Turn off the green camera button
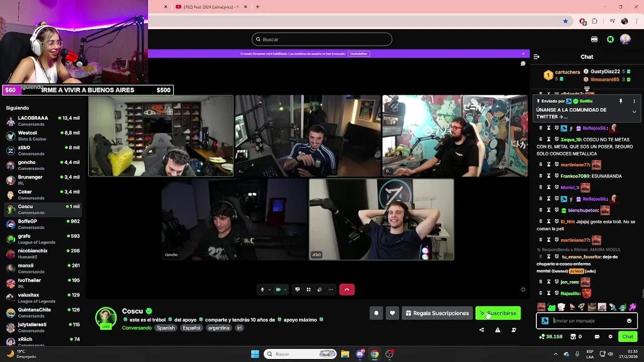The image size is (644, 362). (x=278, y=290)
